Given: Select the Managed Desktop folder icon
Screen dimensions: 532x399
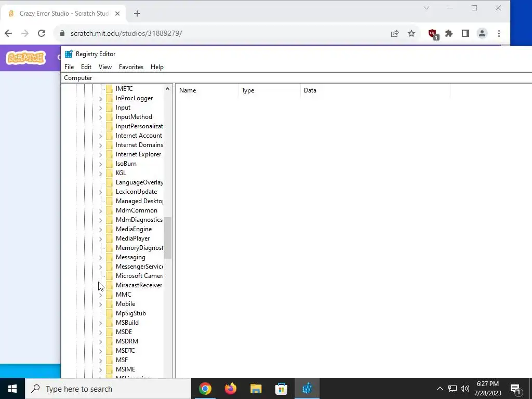Looking at the screenshot, I should tap(109, 201).
